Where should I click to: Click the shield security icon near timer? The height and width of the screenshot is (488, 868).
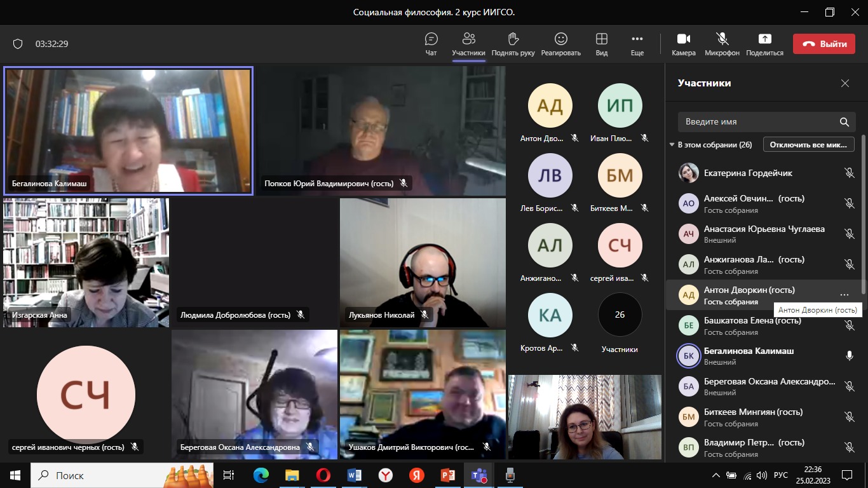(x=18, y=44)
